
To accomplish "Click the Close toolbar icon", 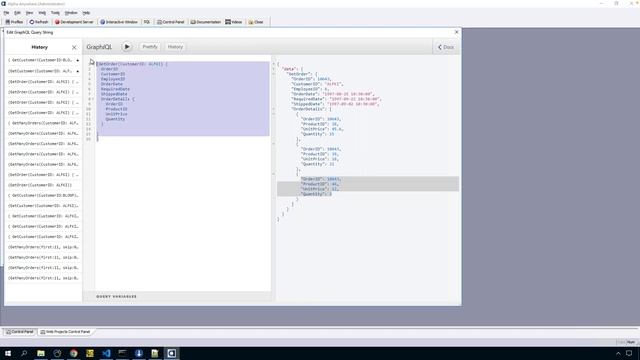I will [x=256, y=22].
